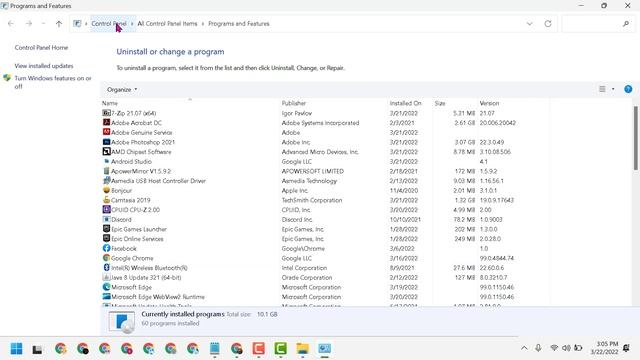Click the taskbar volume icon
The width and height of the screenshot is (640, 360).
pos(566,348)
